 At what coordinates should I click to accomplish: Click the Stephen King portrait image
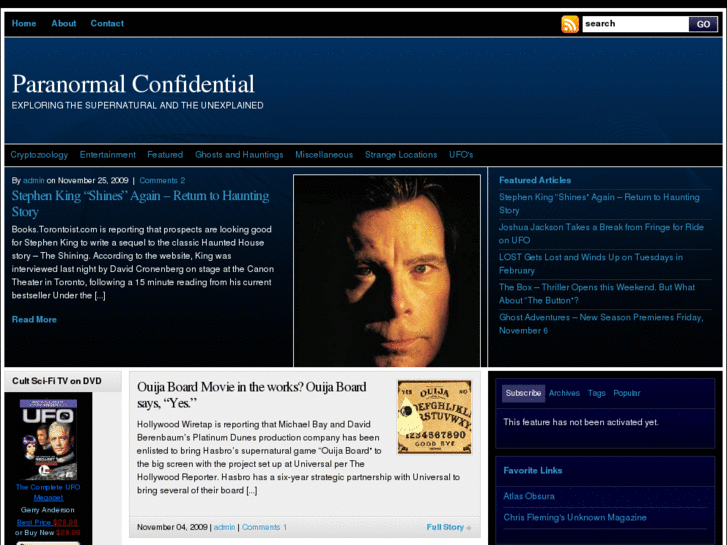tap(387, 271)
